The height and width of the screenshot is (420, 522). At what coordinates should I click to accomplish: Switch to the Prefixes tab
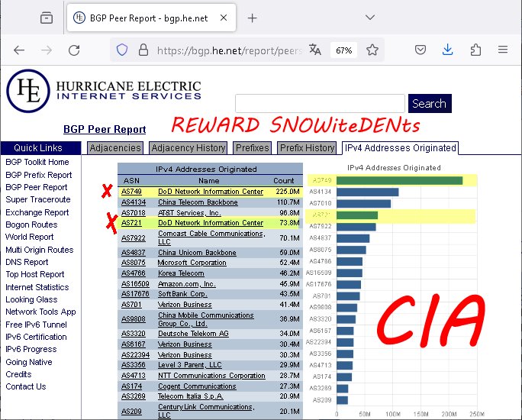(x=253, y=148)
